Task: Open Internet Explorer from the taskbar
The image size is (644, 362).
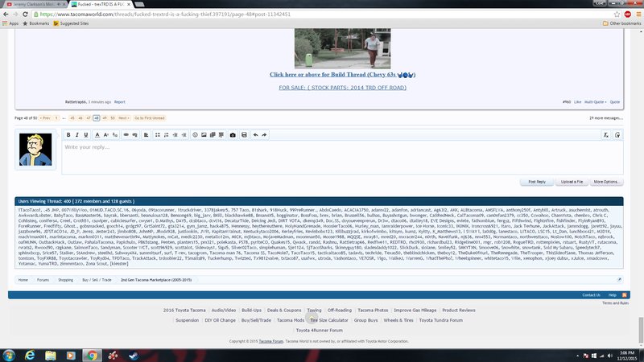Action: 30,355
